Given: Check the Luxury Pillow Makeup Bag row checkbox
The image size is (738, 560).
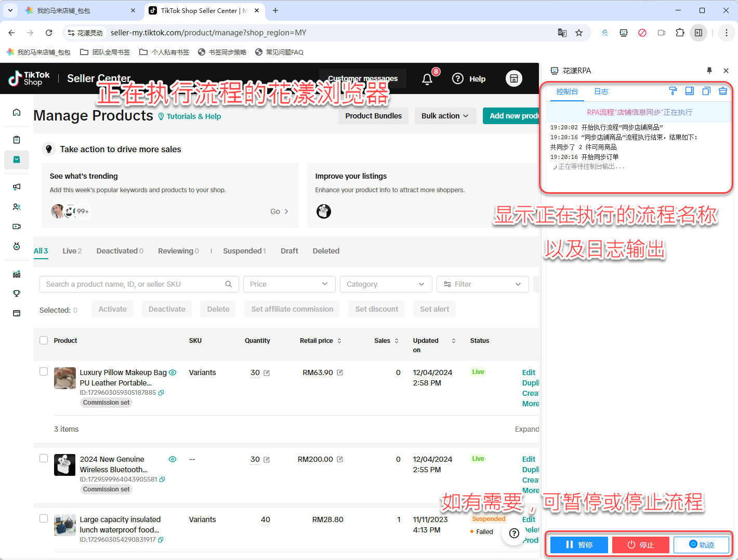Looking at the screenshot, I should tap(44, 371).
